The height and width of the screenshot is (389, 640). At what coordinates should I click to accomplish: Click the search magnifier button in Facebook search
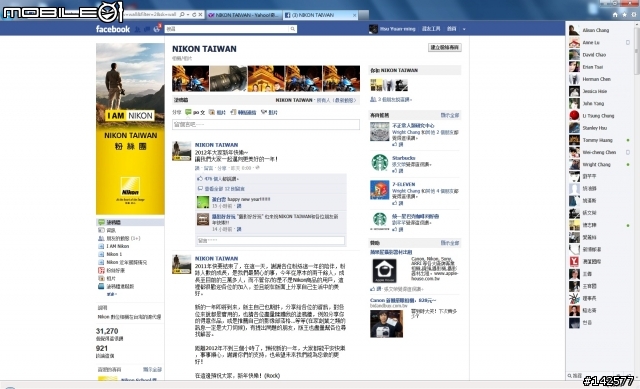click(293, 29)
